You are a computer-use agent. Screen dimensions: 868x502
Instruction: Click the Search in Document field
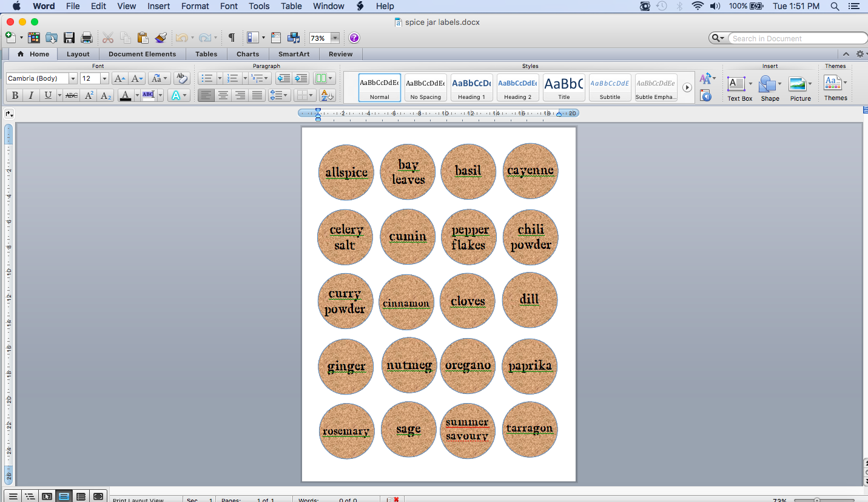click(796, 38)
